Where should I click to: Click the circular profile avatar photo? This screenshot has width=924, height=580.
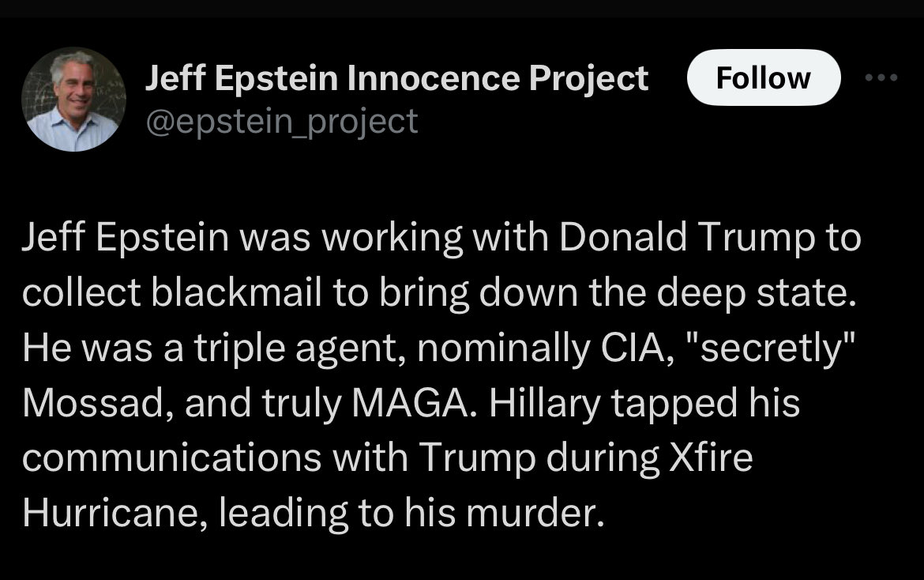(73, 99)
